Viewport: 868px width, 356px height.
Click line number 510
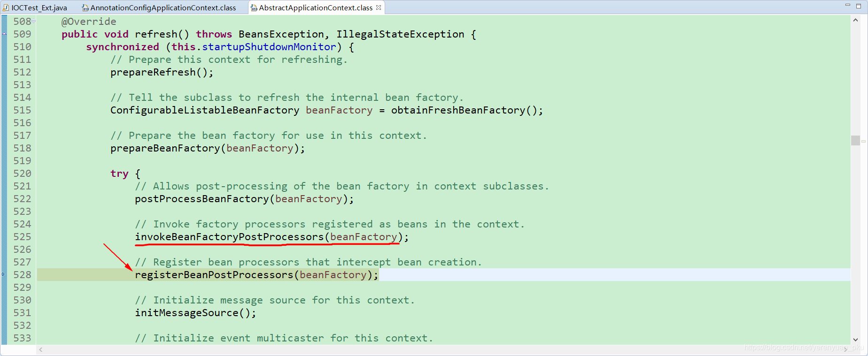[x=22, y=47]
